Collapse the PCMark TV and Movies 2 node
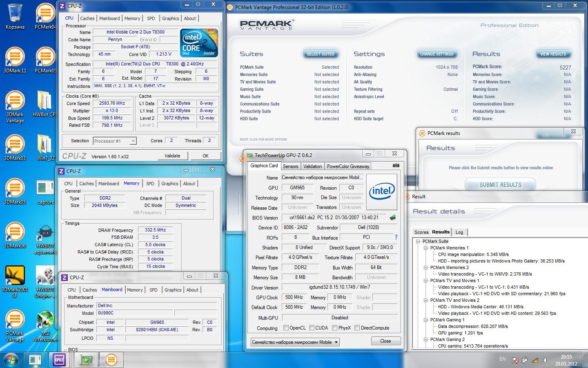Screen dimensions: 588x368 click(x=426, y=300)
